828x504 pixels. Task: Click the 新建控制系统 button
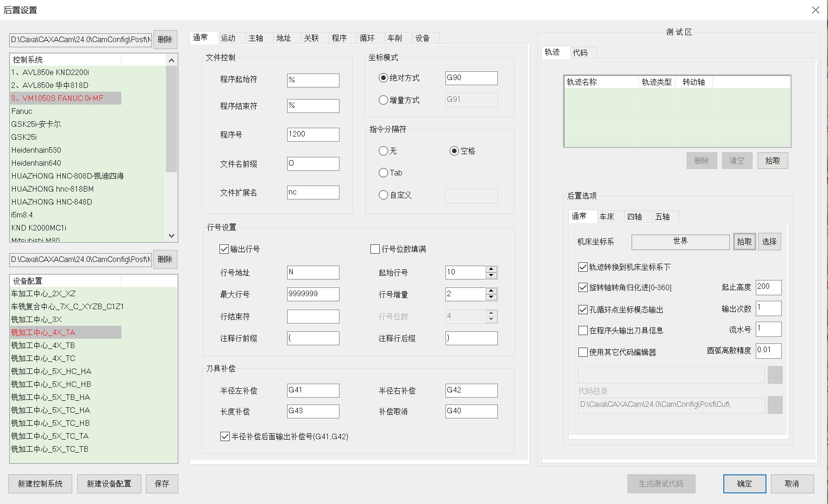pos(40,484)
